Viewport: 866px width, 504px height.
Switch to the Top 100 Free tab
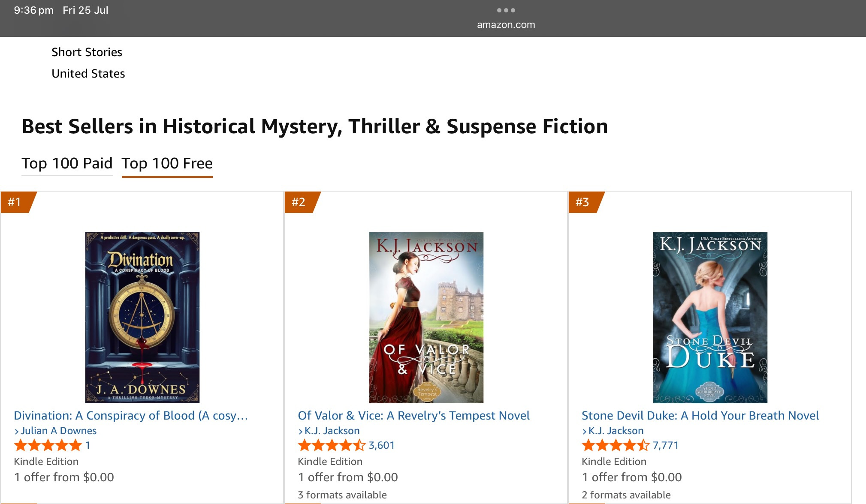pyautogui.click(x=167, y=164)
